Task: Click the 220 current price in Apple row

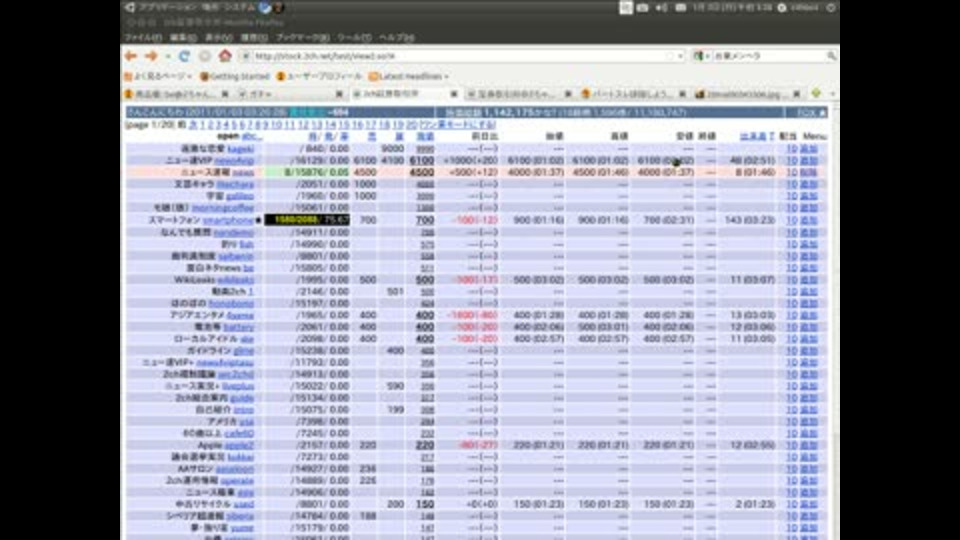Action: (x=425, y=445)
